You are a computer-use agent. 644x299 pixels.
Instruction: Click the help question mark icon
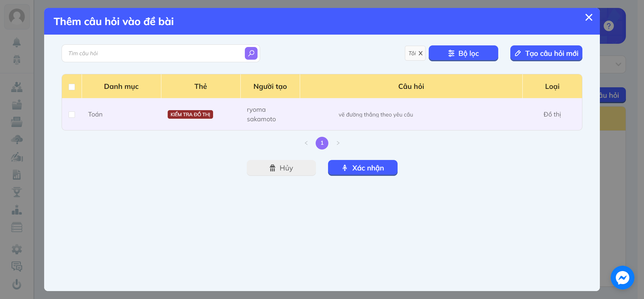[x=609, y=26]
